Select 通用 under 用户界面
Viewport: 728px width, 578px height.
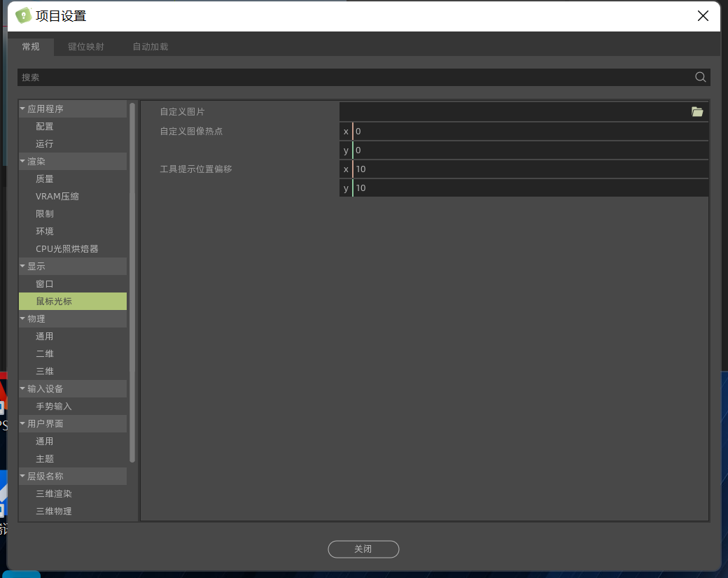72,441
